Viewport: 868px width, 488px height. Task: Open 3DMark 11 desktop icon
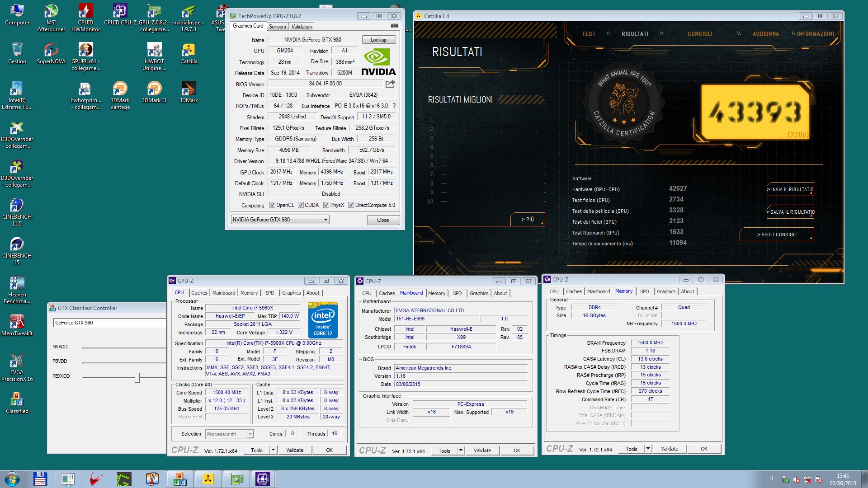tap(154, 92)
